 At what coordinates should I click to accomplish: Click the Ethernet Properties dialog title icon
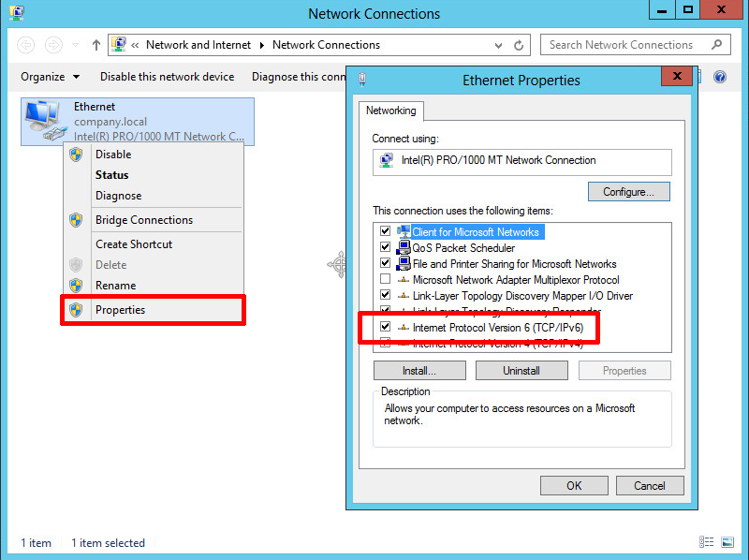(362, 80)
